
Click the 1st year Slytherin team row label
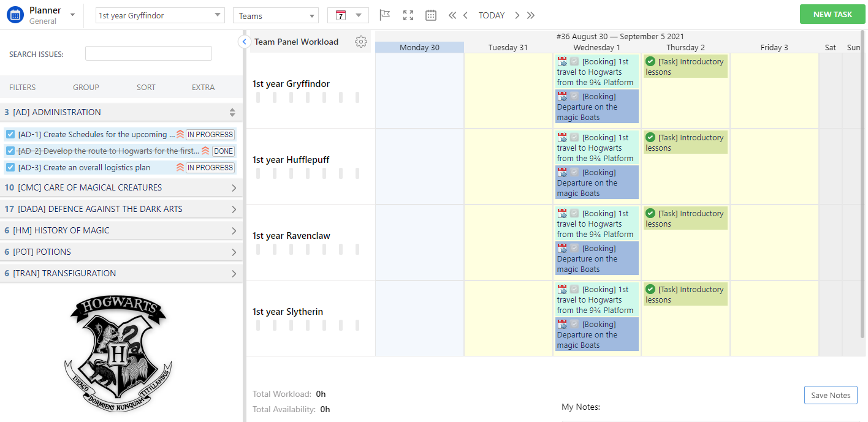click(287, 312)
